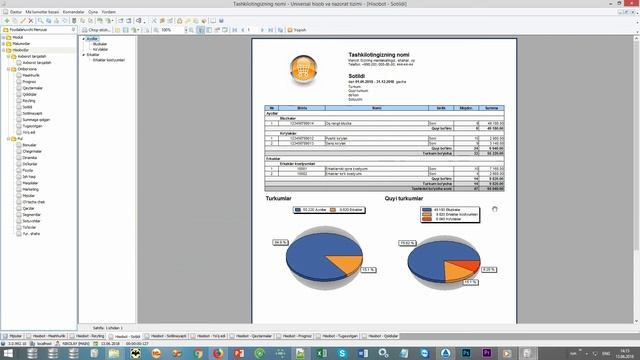Go to the last report page
Image resolution: width=640 pixels, height=360 pixels.
pyautogui.click(x=270, y=30)
